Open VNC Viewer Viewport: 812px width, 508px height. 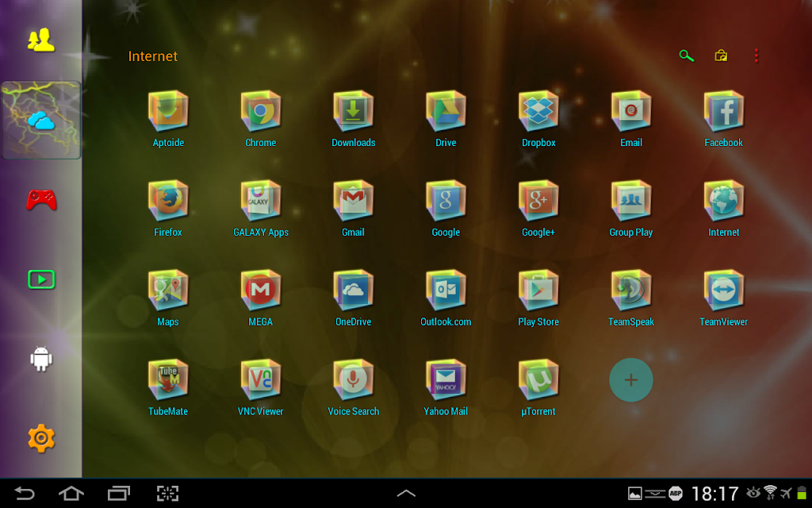(260, 380)
